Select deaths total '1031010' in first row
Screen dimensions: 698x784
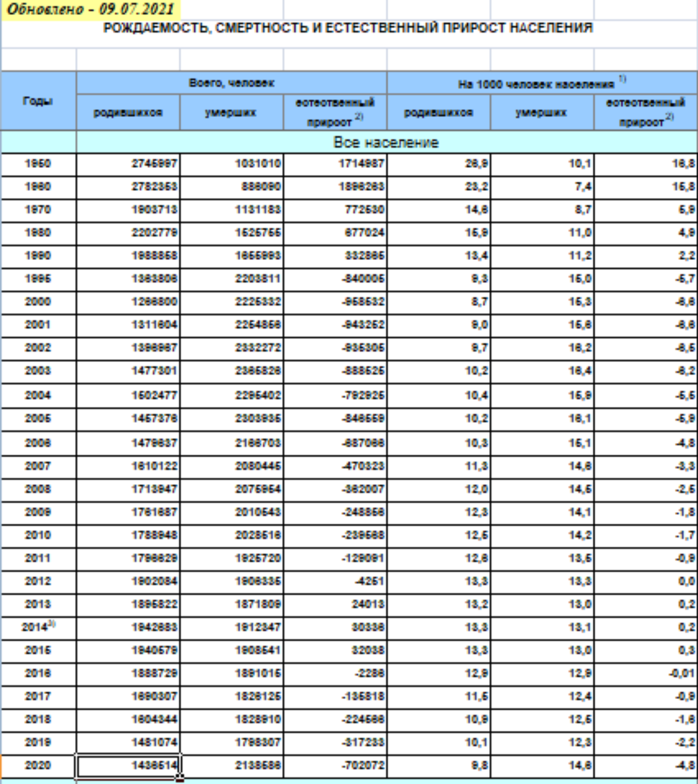point(232,164)
